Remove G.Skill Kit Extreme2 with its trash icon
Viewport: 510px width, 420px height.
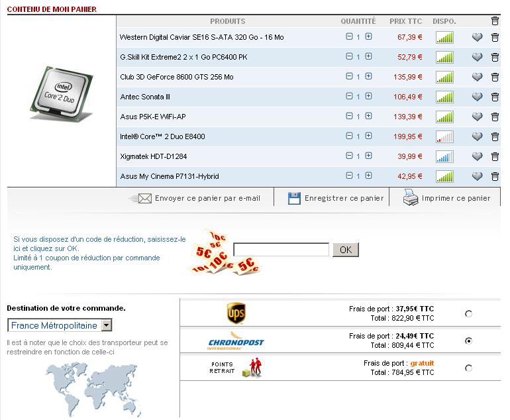(495, 57)
